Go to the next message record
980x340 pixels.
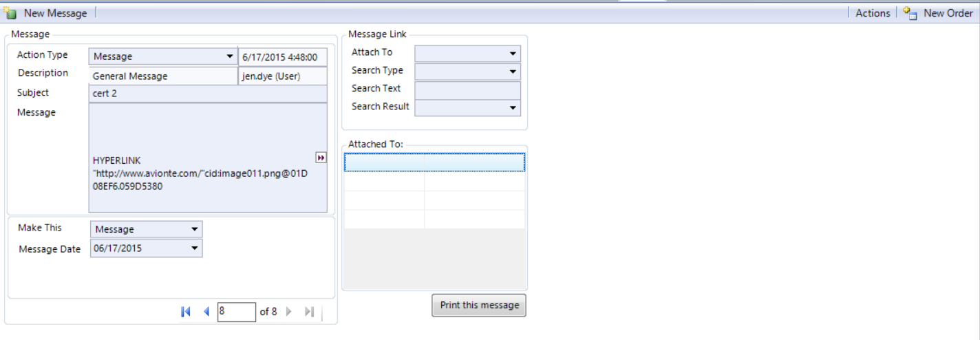(289, 312)
